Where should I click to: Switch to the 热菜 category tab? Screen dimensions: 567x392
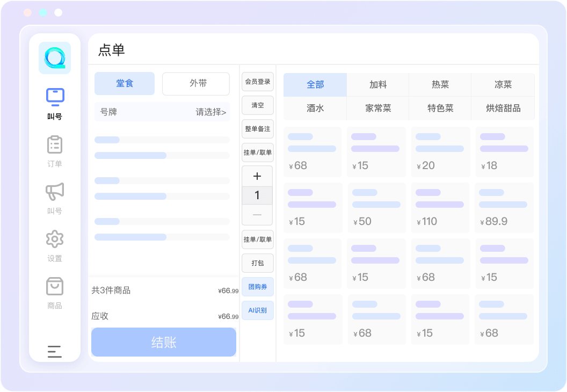440,85
